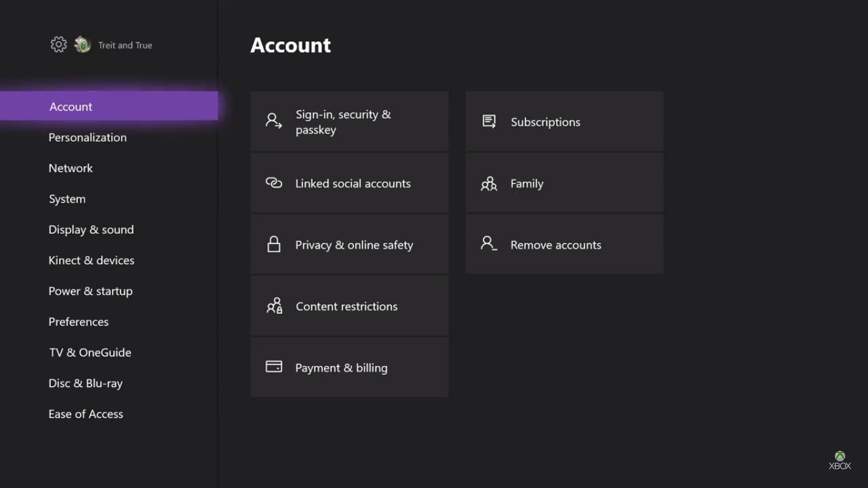
Task: Open Ease of Access settings
Action: [x=86, y=414]
